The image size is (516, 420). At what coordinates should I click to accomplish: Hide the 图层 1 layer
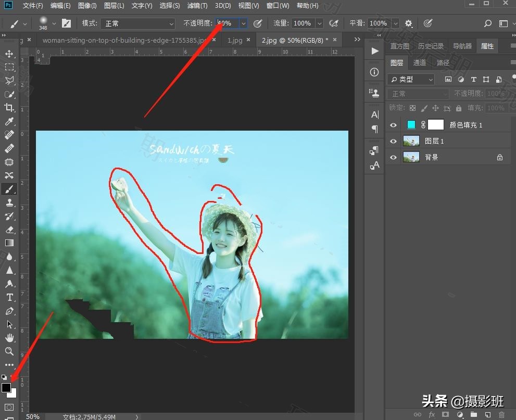click(x=394, y=141)
